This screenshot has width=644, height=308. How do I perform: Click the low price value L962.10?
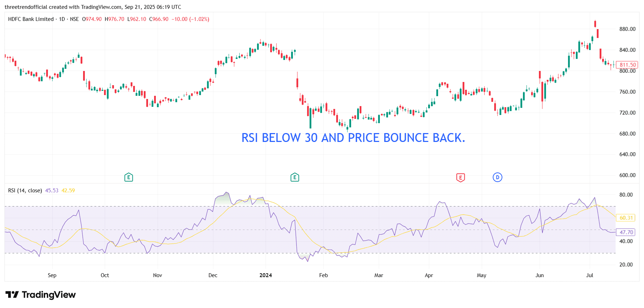coord(137,19)
